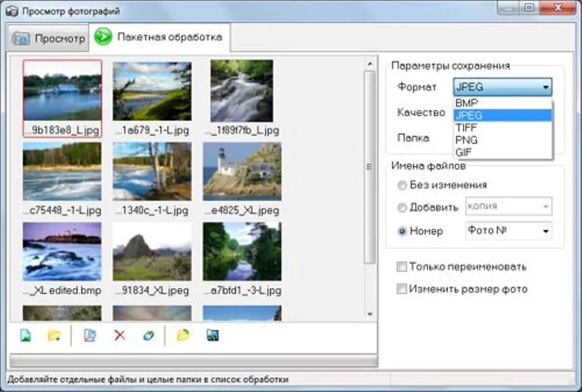
Task: Choose JPEG from format list
Action: click(x=502, y=115)
